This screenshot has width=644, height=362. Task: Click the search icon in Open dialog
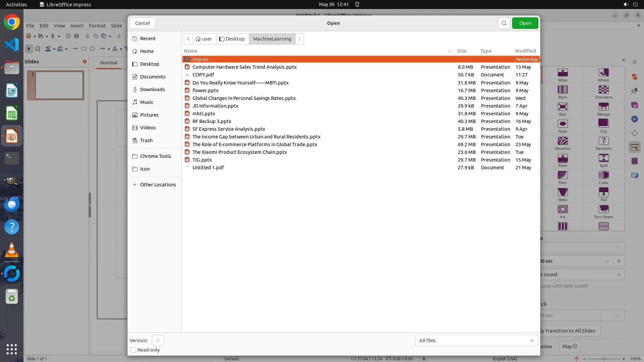pos(504,23)
